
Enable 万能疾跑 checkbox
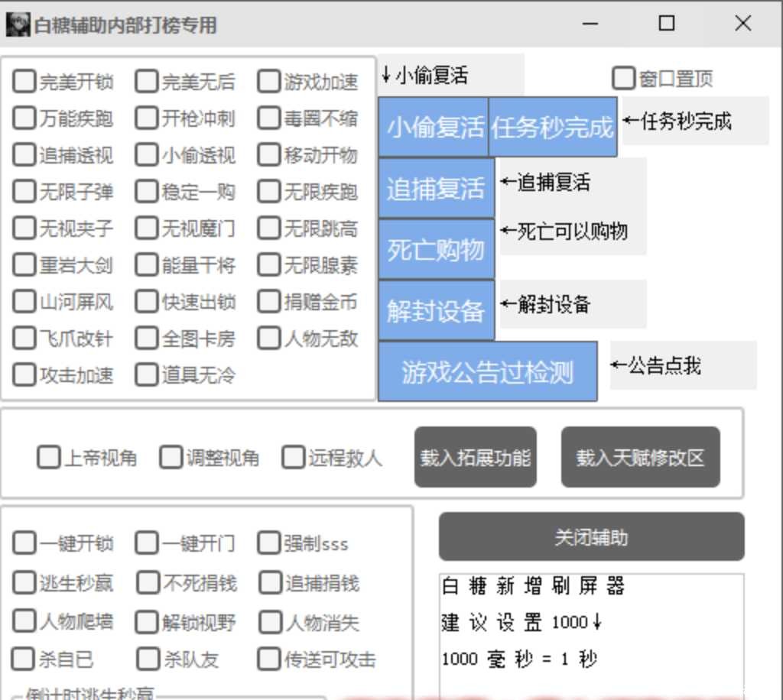click(x=24, y=118)
